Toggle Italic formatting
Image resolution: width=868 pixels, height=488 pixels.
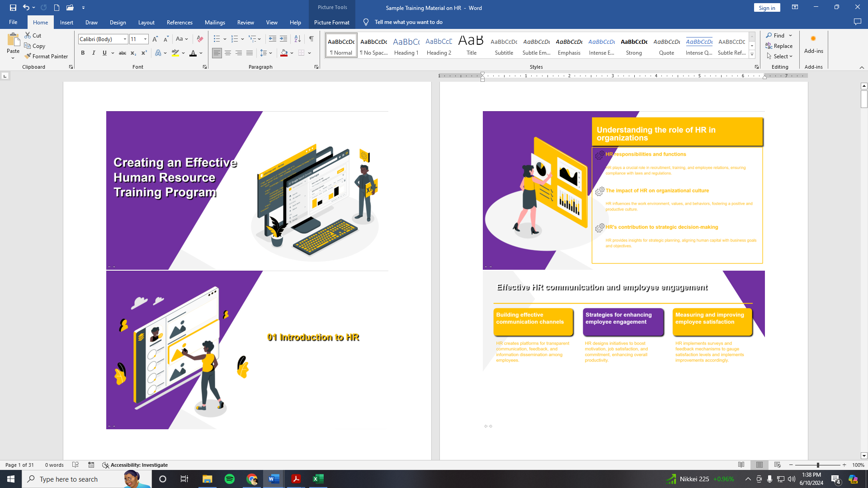point(94,53)
